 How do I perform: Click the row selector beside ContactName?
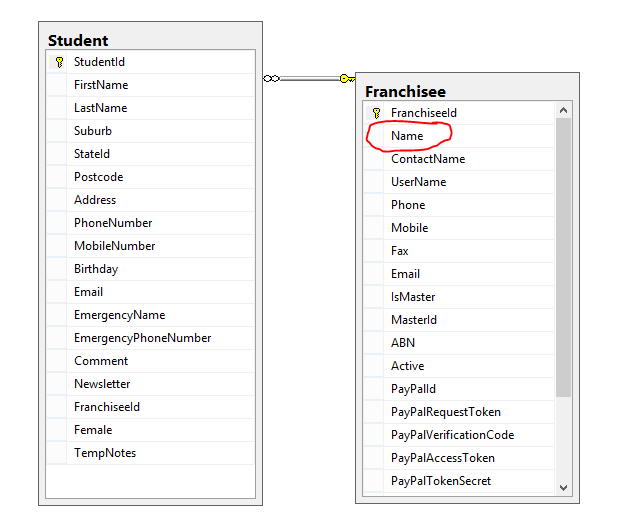[x=374, y=159]
